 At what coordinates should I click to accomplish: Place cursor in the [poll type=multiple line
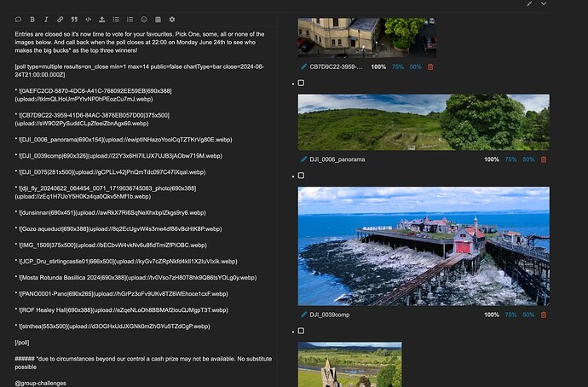pos(140,71)
